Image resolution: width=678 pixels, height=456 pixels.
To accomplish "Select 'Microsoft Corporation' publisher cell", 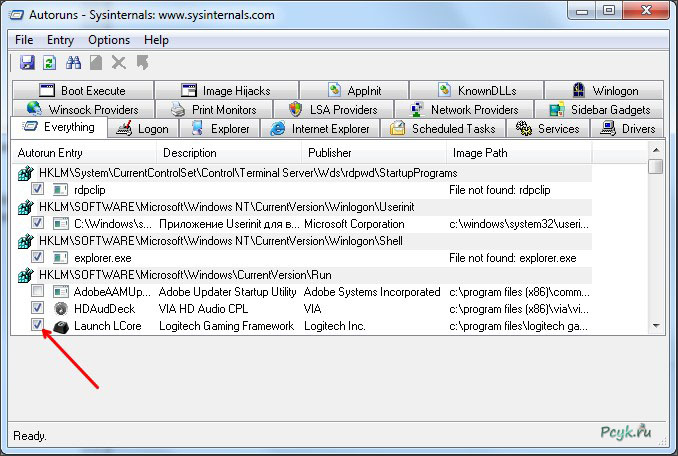I will (x=354, y=224).
